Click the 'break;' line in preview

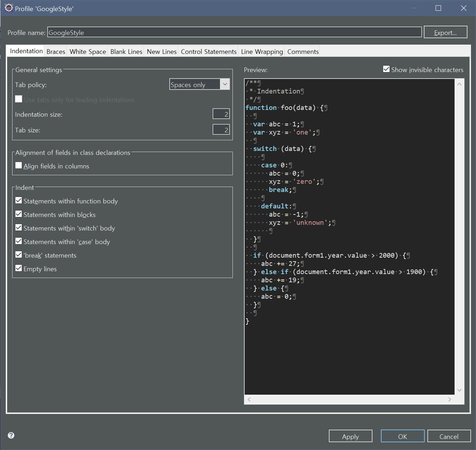pos(282,189)
